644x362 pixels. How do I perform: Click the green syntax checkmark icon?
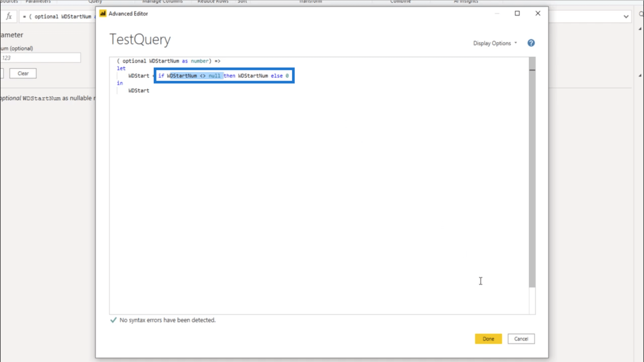click(113, 320)
